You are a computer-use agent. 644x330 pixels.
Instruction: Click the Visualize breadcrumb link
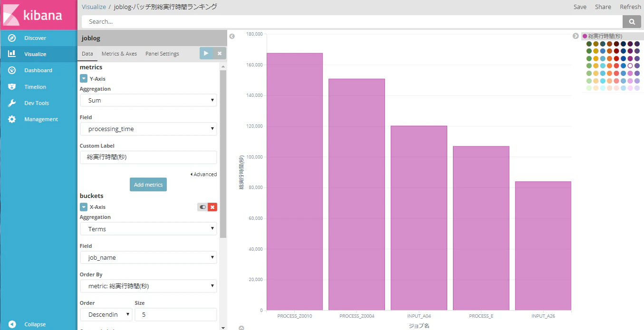pos(94,7)
